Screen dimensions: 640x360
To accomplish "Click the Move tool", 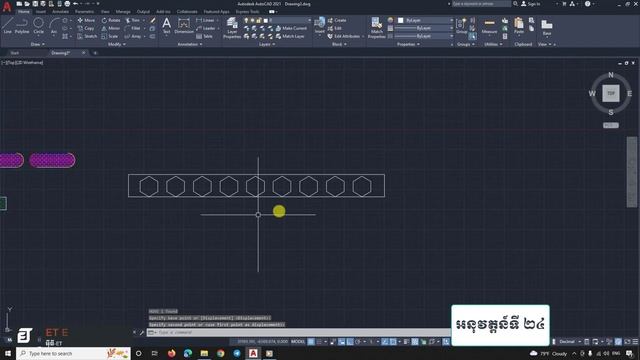I will pyautogui.click(x=86, y=20).
